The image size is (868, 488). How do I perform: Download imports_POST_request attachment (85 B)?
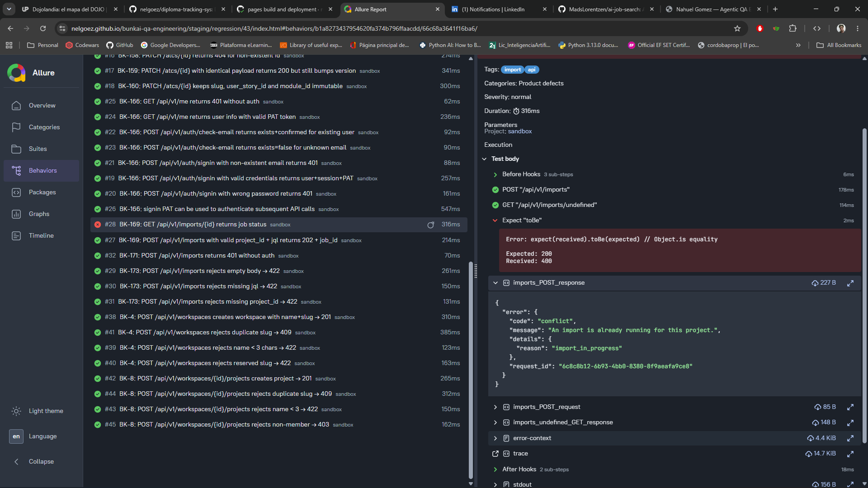tap(825, 407)
